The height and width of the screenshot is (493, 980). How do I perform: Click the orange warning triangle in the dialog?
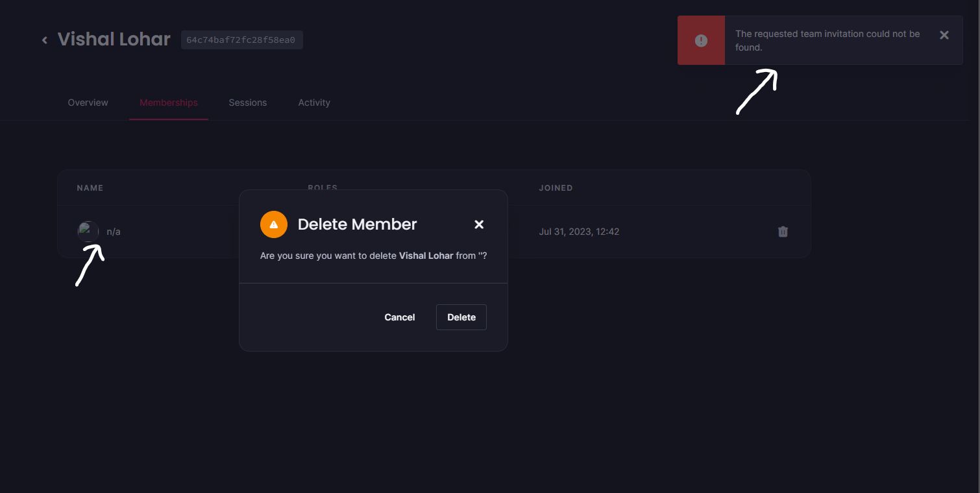pyautogui.click(x=273, y=224)
